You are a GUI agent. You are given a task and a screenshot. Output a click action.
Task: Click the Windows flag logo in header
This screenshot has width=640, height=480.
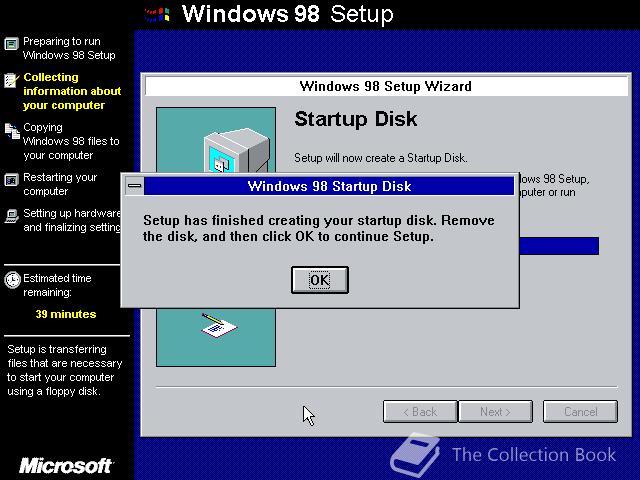[157, 15]
